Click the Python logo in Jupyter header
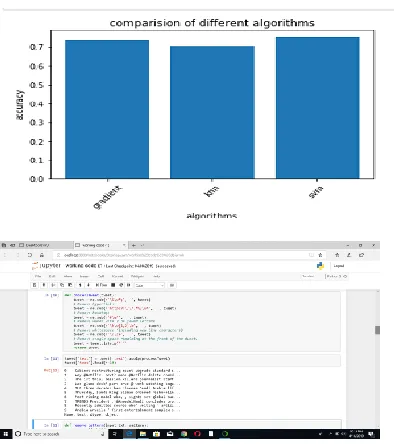 point(320,266)
